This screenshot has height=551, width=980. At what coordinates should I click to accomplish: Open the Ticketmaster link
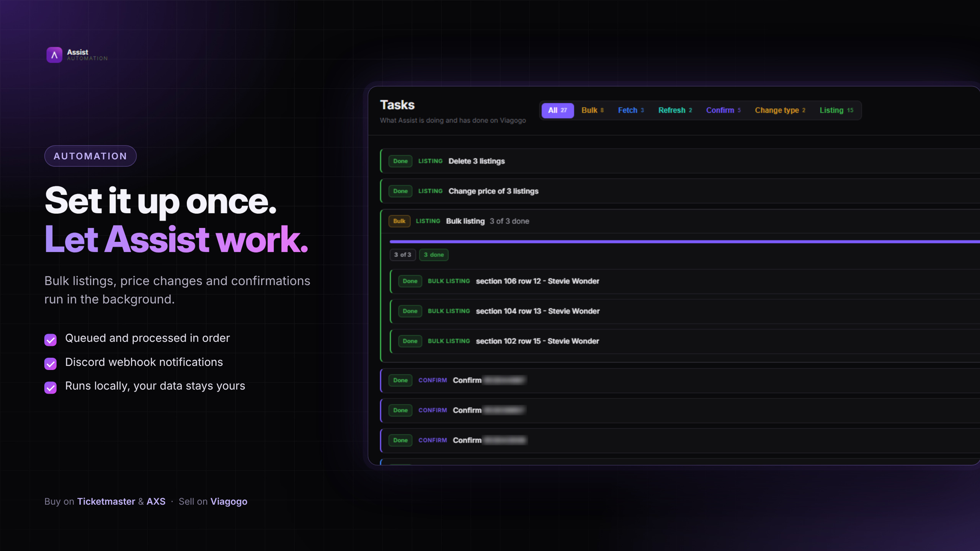click(x=106, y=501)
